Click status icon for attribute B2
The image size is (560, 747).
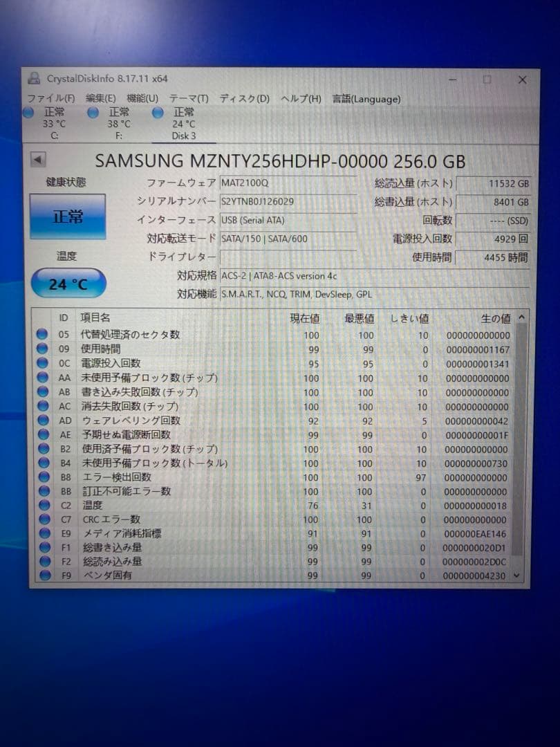pyautogui.click(x=44, y=448)
